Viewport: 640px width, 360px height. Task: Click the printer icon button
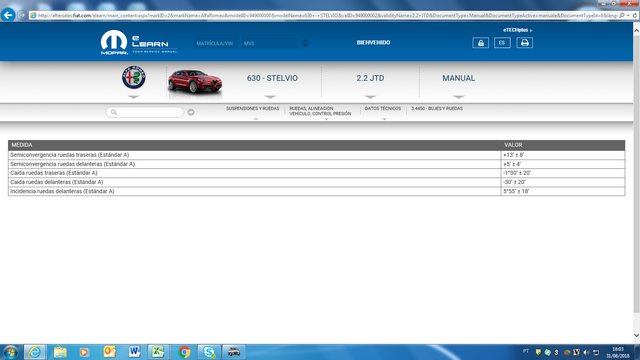[x=524, y=43]
